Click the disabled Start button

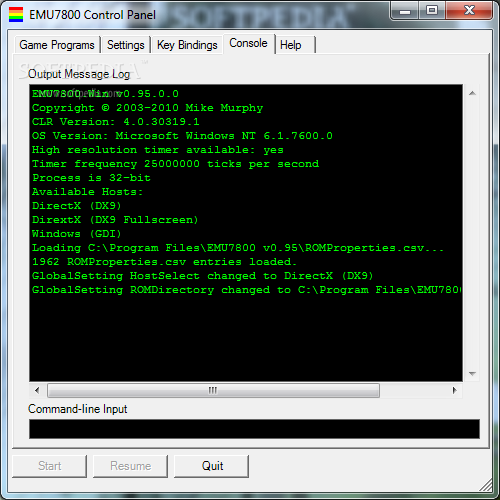(49, 466)
